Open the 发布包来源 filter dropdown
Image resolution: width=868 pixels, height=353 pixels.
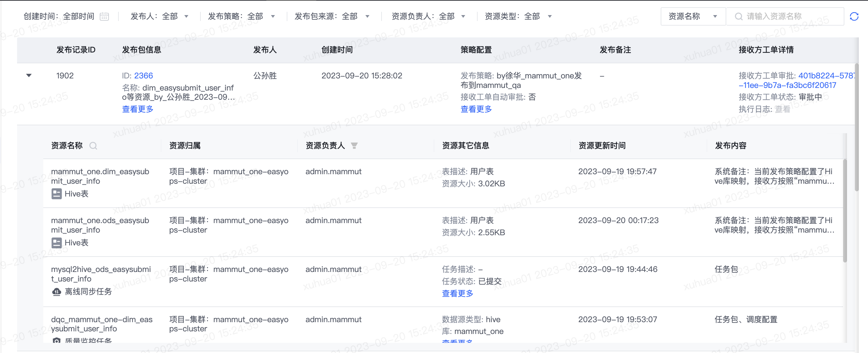[x=332, y=16]
